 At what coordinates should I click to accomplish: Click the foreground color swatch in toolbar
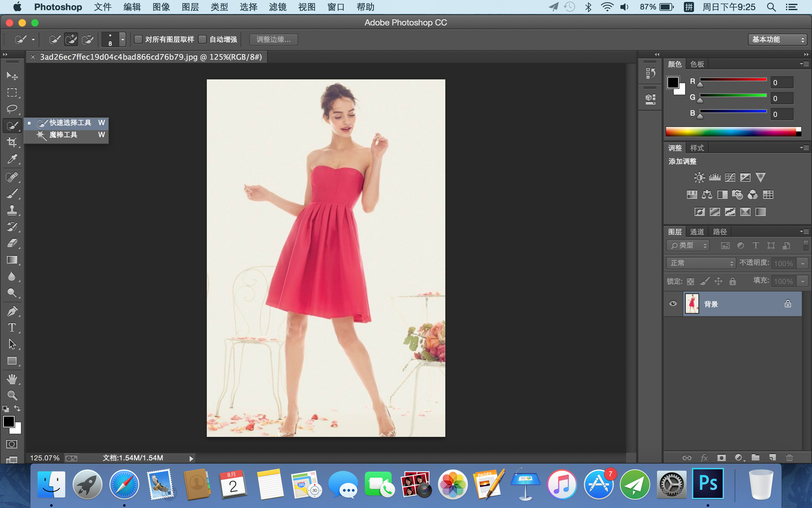click(x=9, y=421)
